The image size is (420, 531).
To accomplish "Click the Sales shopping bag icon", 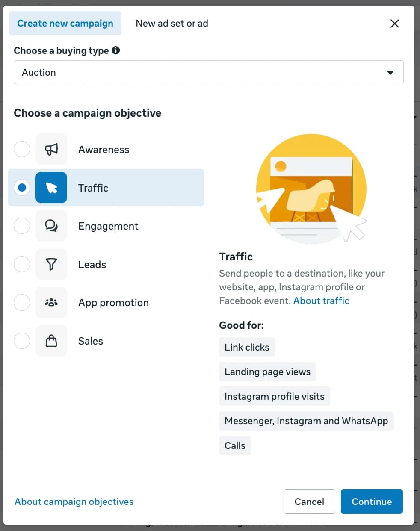I will (x=51, y=341).
